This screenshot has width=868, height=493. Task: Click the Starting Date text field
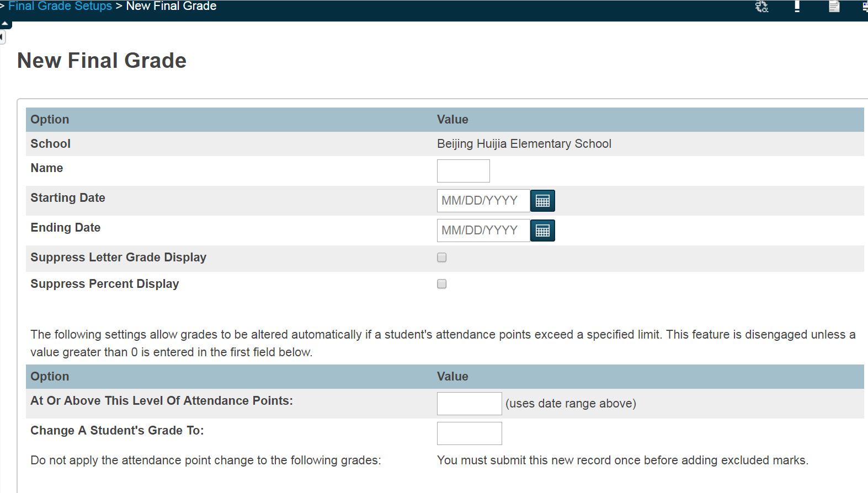point(482,200)
